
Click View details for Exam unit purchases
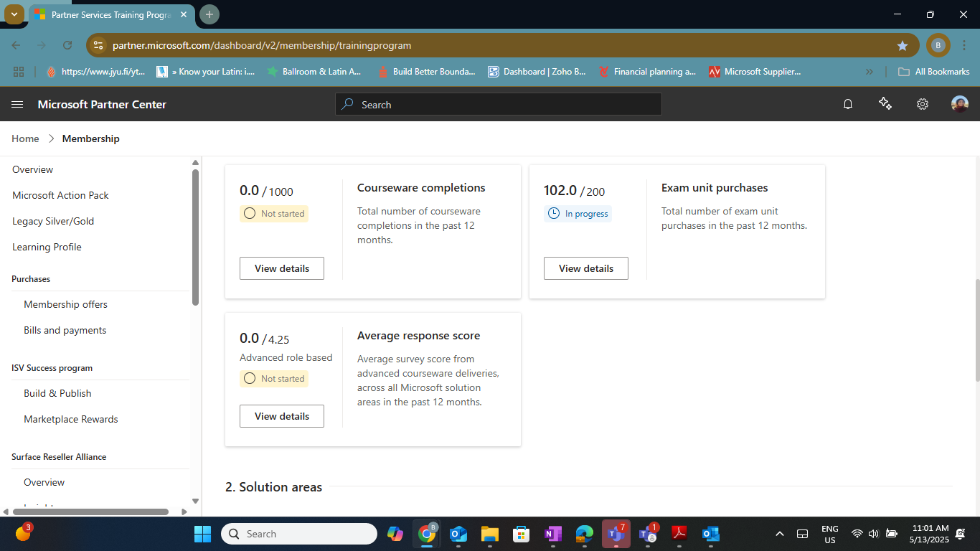(x=585, y=268)
